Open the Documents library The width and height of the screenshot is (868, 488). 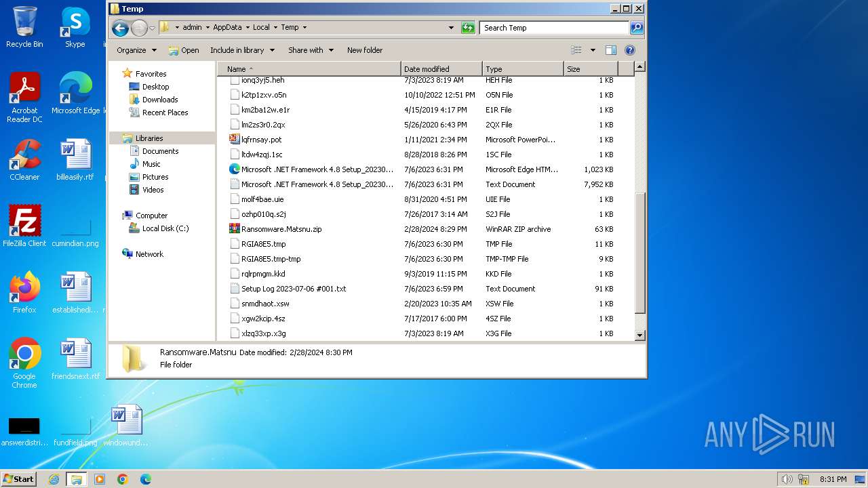[x=160, y=151]
